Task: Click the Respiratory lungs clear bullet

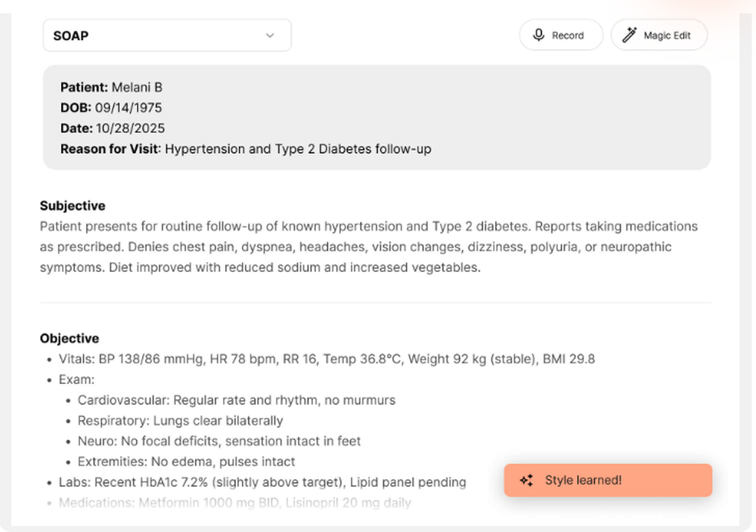Action: (x=180, y=420)
